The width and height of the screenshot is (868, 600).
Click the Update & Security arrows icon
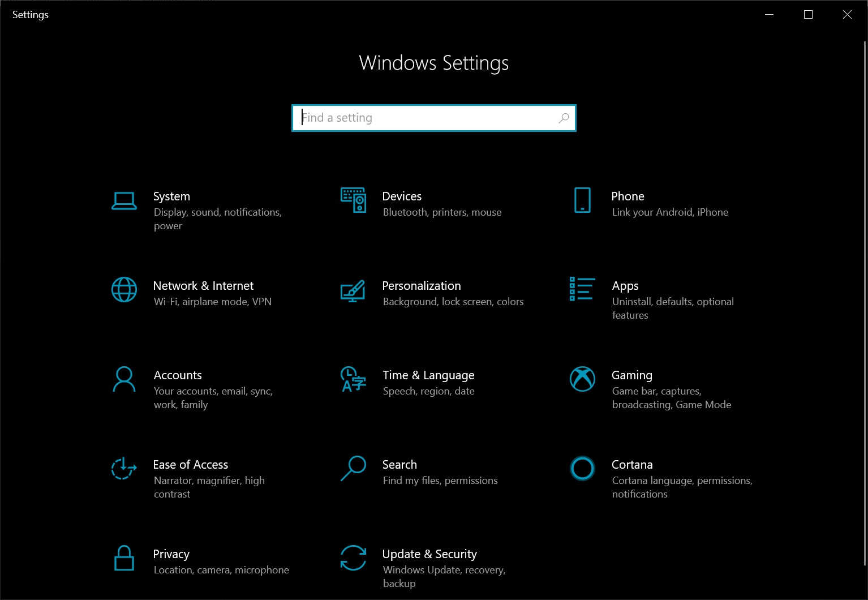(x=353, y=558)
